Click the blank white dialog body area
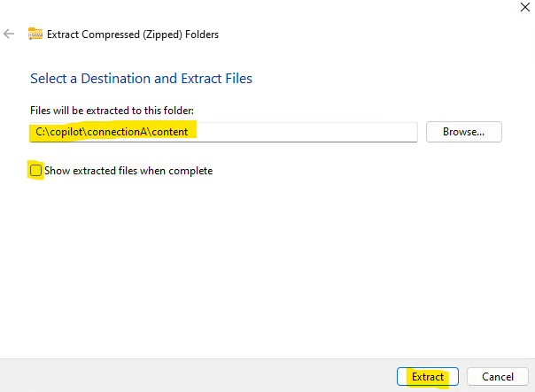The image size is (535, 392). [x=266, y=265]
